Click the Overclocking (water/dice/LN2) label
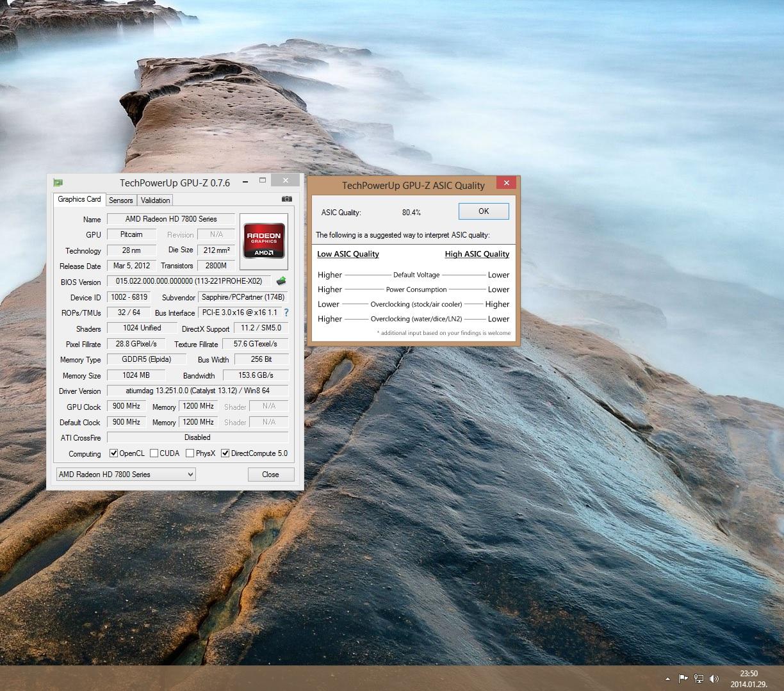 [x=416, y=319]
